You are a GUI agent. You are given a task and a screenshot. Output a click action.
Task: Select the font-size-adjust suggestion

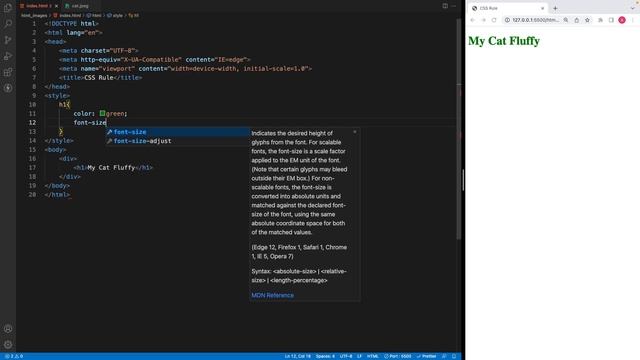click(178, 141)
